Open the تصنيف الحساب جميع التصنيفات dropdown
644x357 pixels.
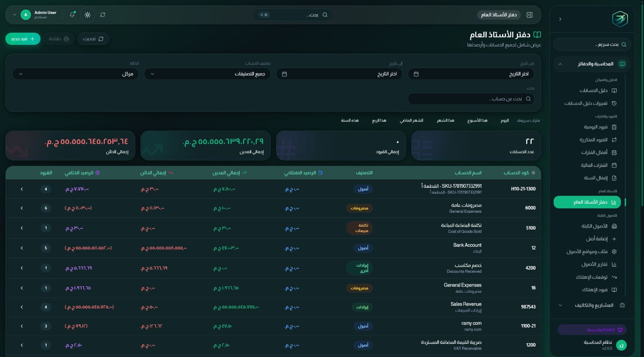207,74
